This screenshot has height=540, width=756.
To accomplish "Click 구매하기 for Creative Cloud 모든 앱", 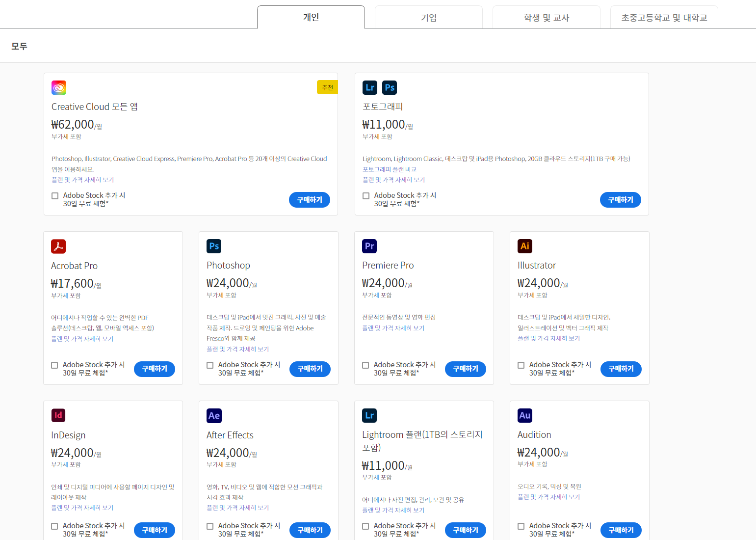I will click(x=310, y=200).
